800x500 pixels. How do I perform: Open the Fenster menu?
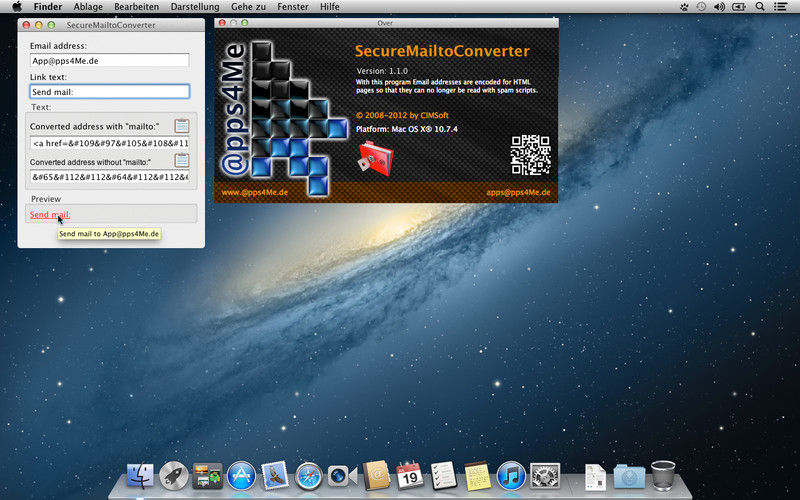pyautogui.click(x=293, y=7)
